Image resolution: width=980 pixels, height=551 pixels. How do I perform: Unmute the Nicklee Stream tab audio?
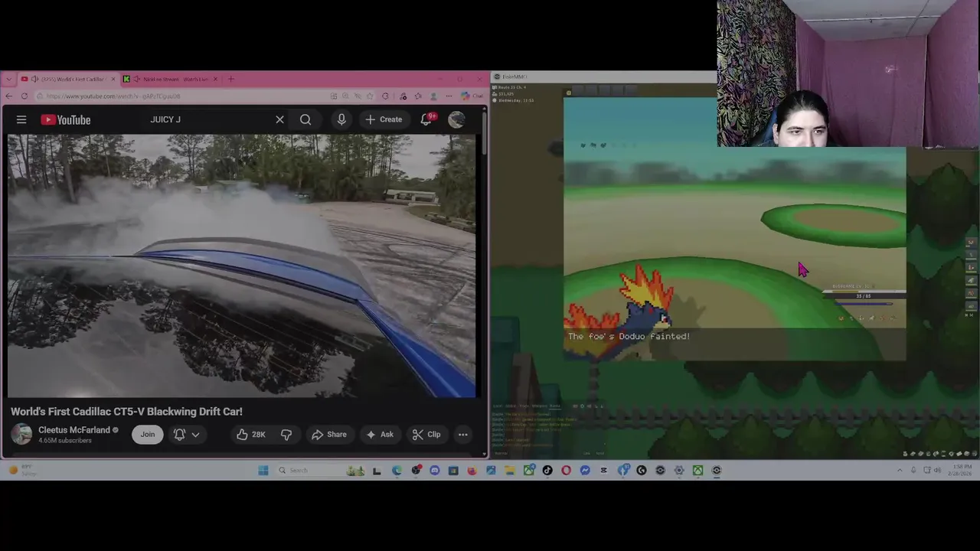pyautogui.click(x=136, y=79)
